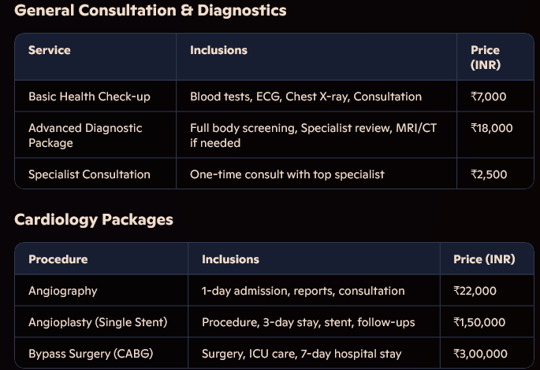This screenshot has width=540, height=370.
Task: Click the Full body screening inclusions text
Action: pos(313,135)
